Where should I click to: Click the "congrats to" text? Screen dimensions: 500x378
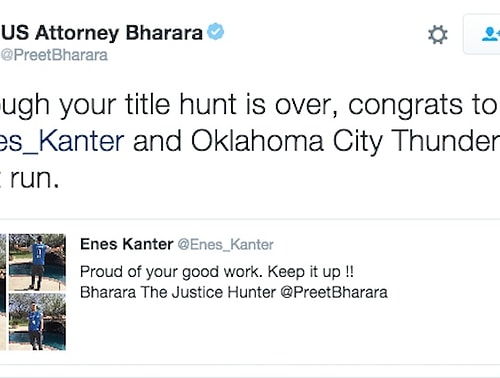point(423,105)
